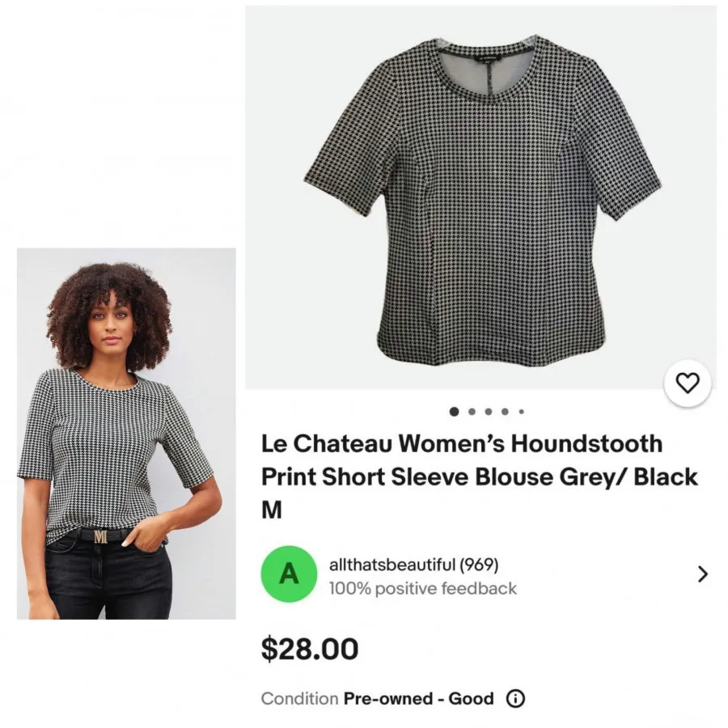
Task: Open the condition info icon
Action: coord(515,698)
